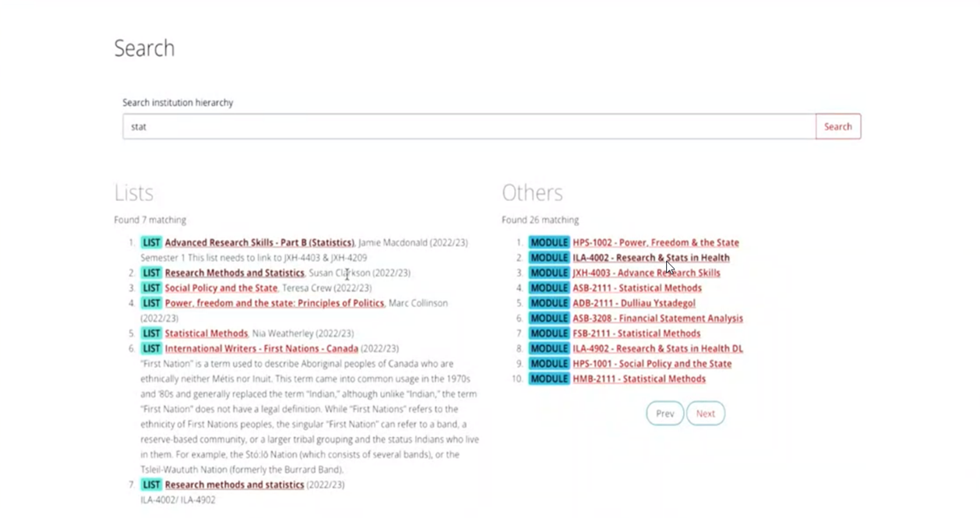Open module HPS-1002 Power, Freedom & the State

[655, 243]
